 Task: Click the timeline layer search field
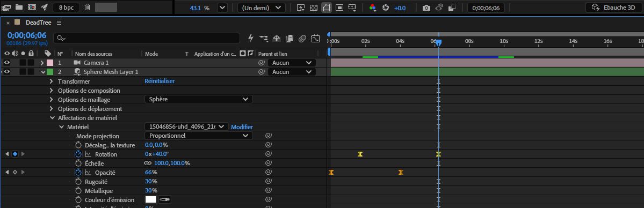147,38
